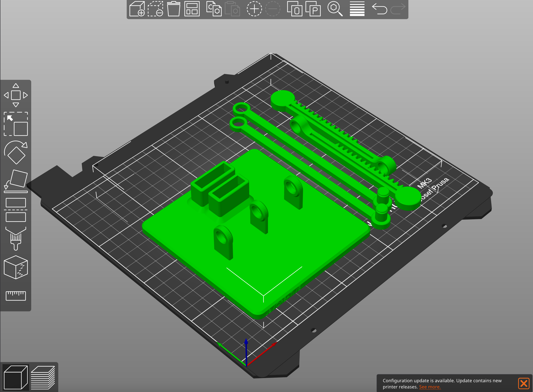This screenshot has height=392, width=533.
Task: Click the Arrange objects icon
Action: tap(192, 9)
